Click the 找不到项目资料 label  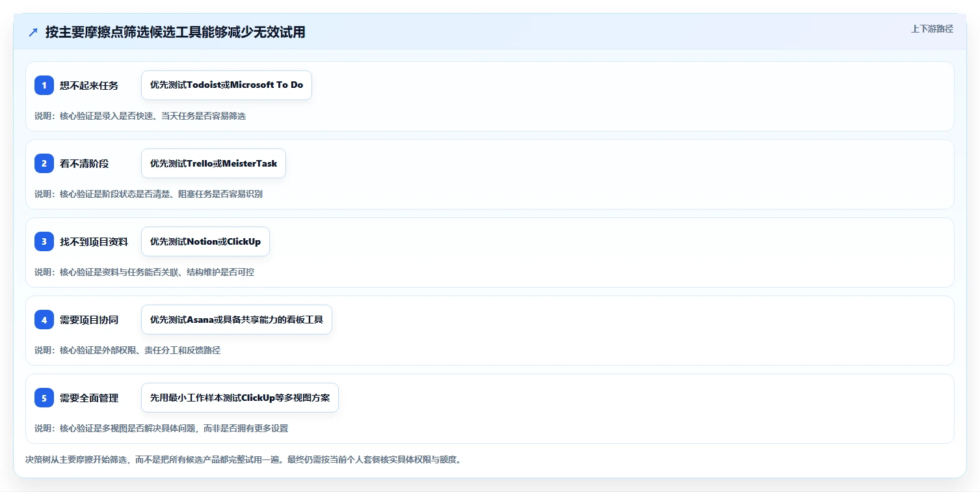(x=94, y=241)
